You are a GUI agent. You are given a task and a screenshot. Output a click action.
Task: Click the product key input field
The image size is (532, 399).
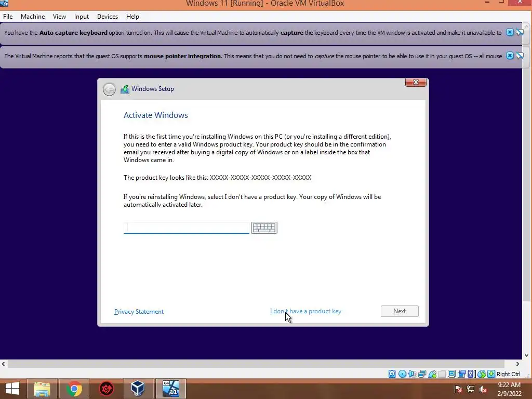tap(187, 228)
